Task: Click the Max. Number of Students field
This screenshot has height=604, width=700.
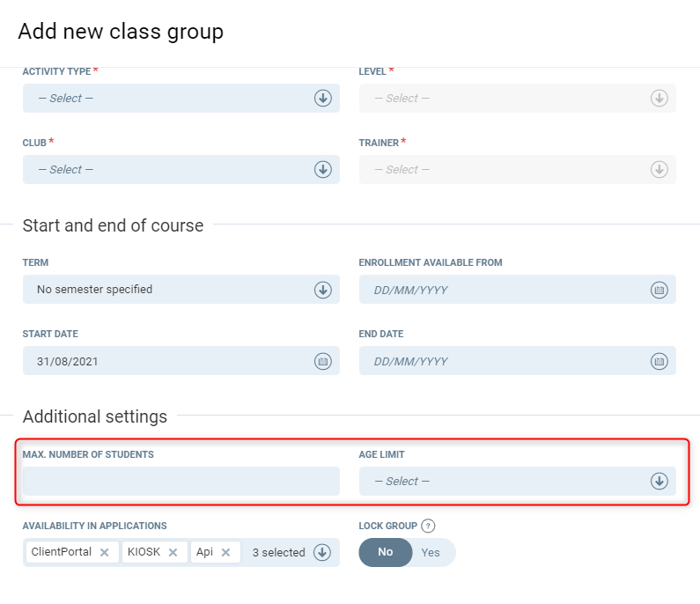Action: coord(181,482)
